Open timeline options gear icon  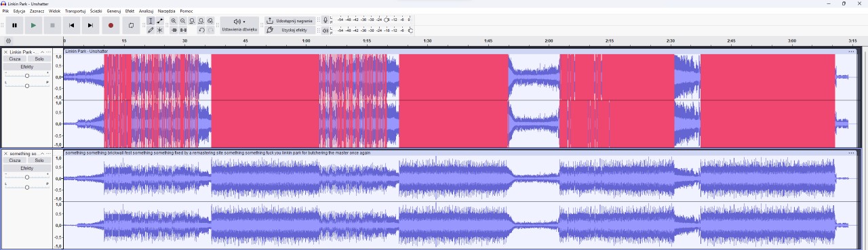tap(8, 41)
